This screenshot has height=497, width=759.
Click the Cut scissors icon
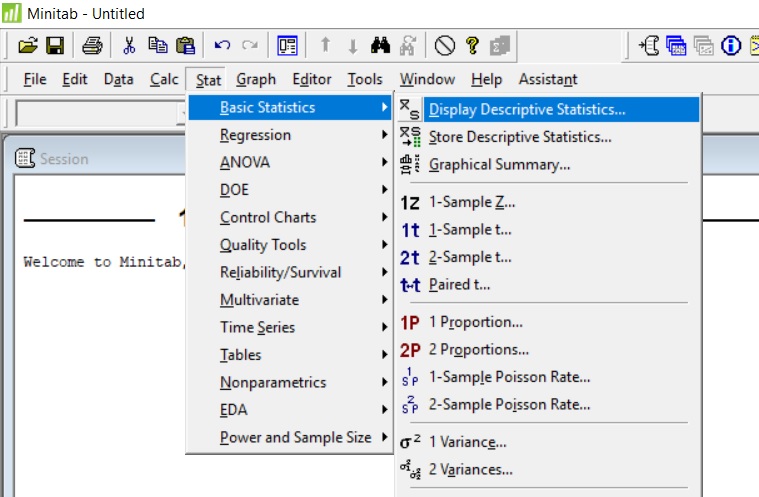pos(129,45)
